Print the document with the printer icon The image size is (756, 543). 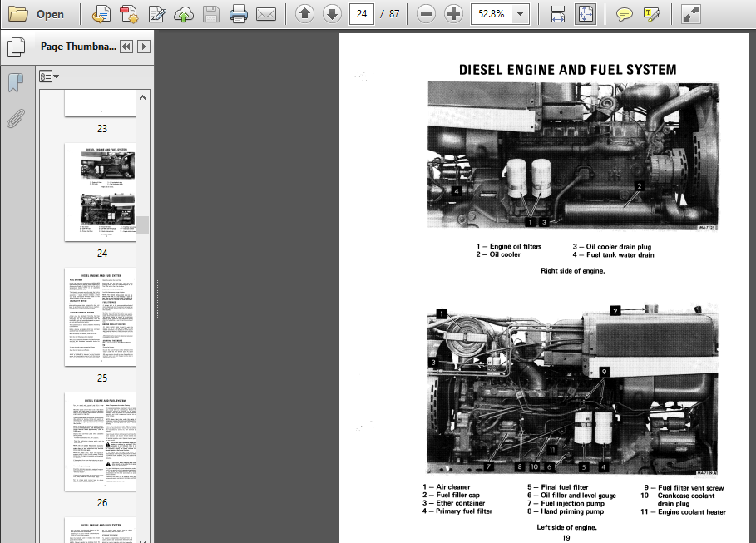(x=239, y=14)
